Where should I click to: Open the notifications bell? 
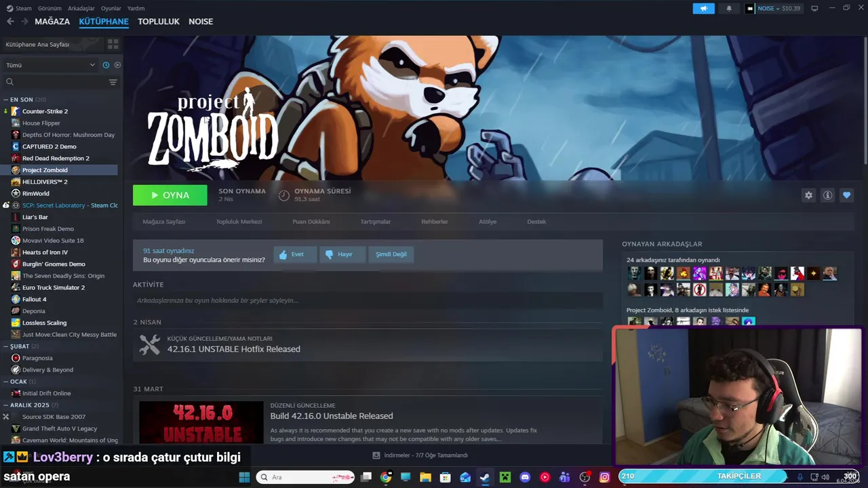pyautogui.click(x=729, y=8)
